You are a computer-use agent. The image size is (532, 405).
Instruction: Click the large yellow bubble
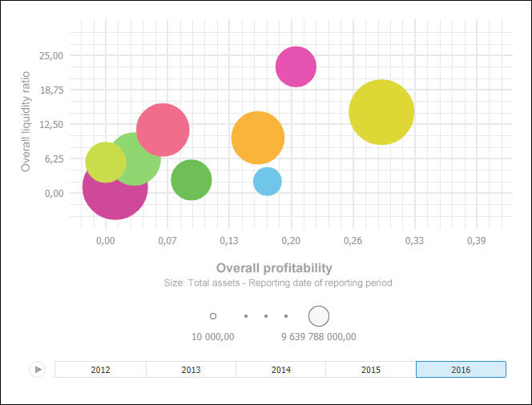tap(381, 113)
